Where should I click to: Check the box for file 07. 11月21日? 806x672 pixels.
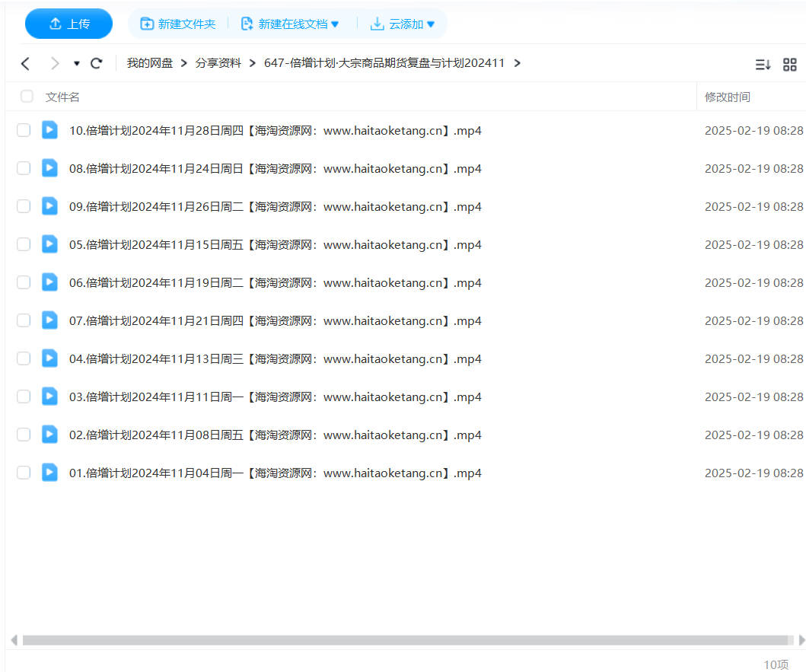[24, 320]
